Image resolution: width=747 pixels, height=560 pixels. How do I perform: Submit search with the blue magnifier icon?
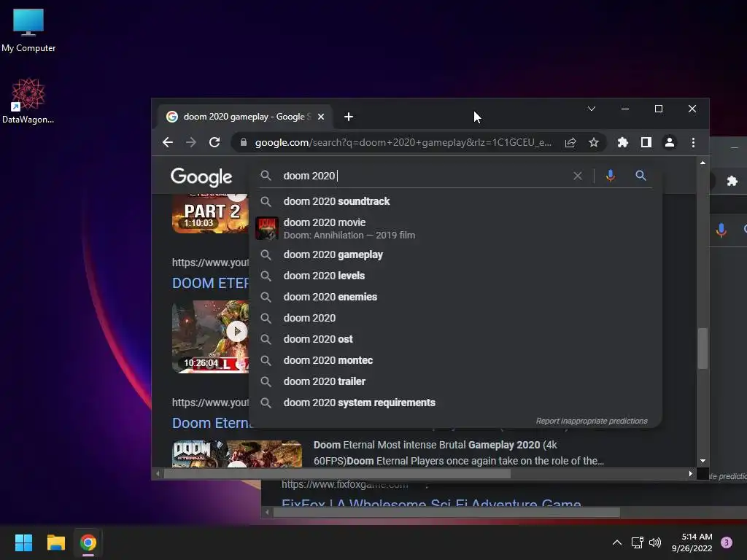coord(640,176)
